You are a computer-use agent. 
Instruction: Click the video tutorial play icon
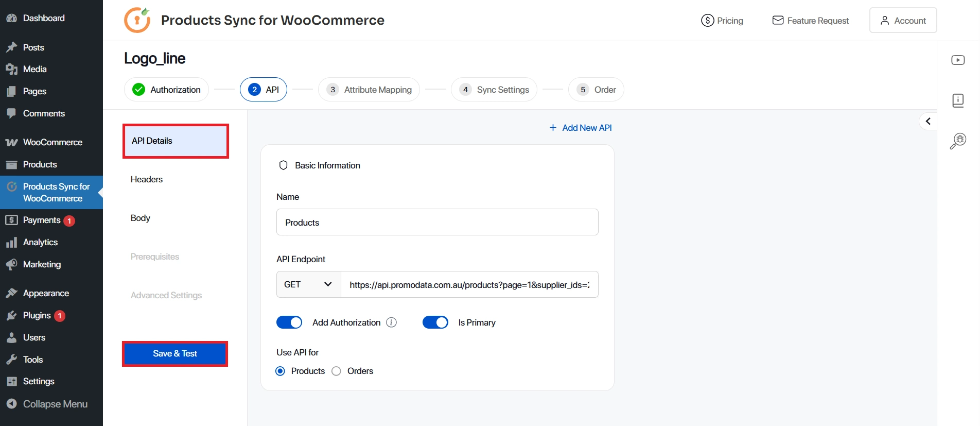point(958,60)
